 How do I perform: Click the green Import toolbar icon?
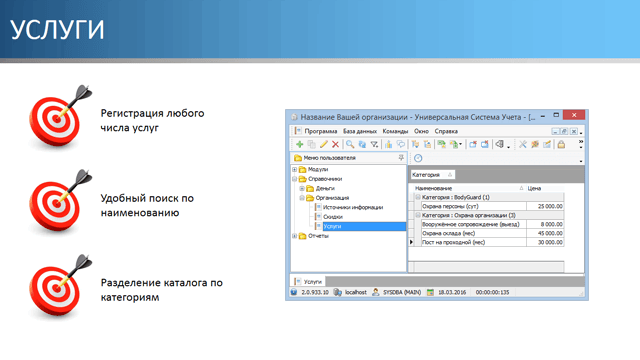441,144
